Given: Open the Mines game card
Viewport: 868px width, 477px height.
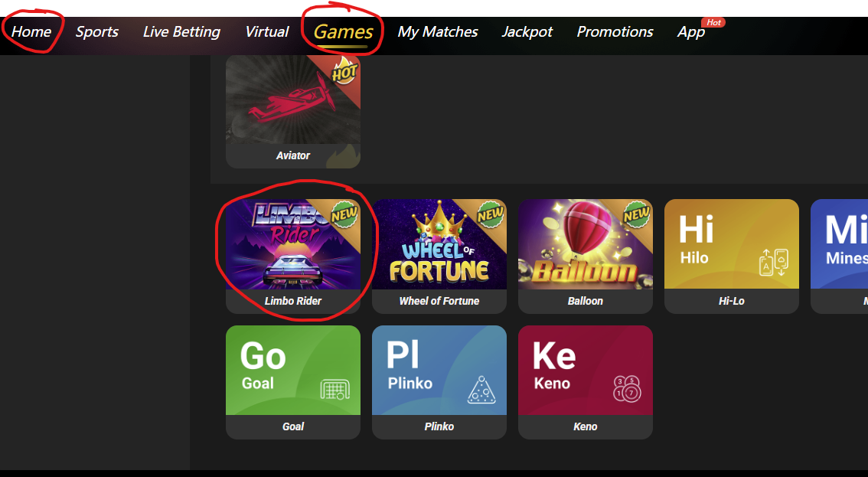Looking at the screenshot, I should tap(839, 256).
